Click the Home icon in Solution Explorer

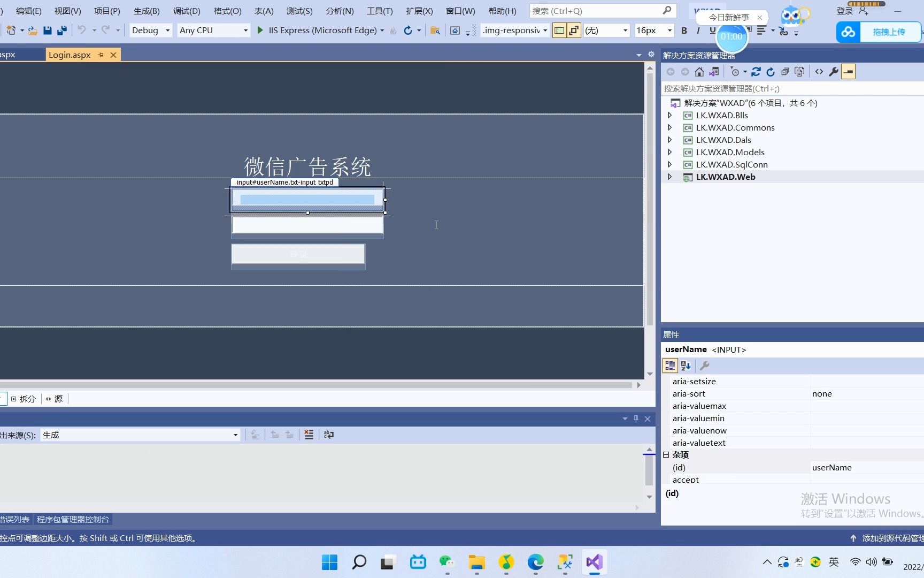coord(699,72)
